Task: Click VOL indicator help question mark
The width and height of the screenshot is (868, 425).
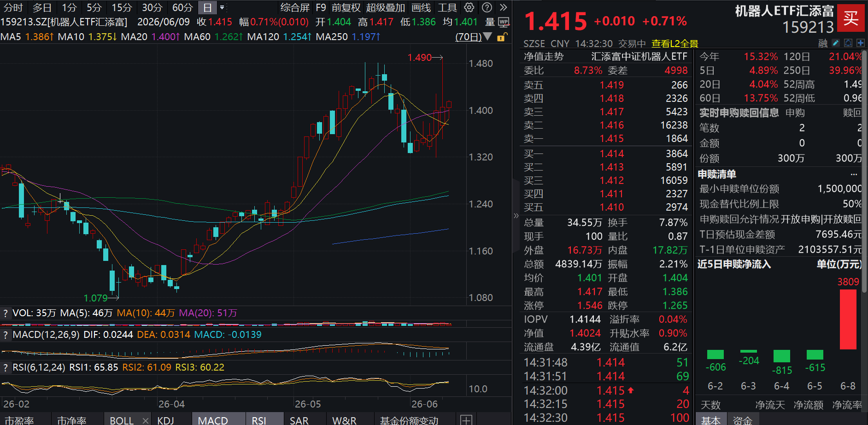Action: 6,313
